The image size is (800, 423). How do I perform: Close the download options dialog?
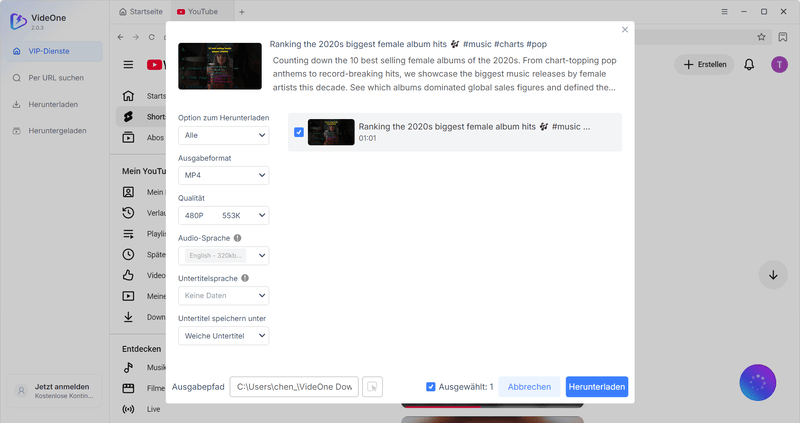point(624,30)
